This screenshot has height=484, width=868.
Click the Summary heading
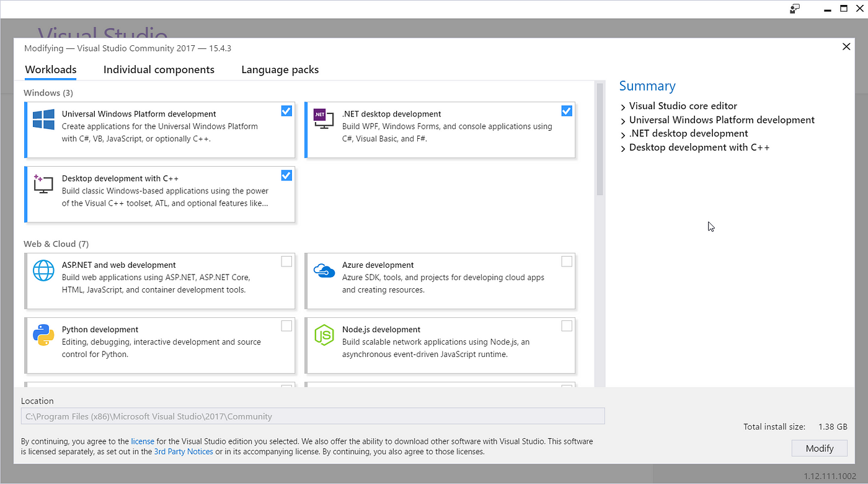tap(647, 86)
